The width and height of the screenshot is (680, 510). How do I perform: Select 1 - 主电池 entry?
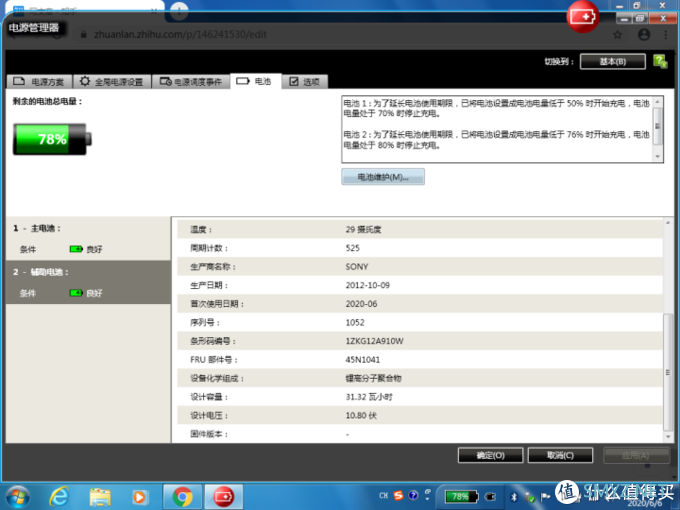point(88,238)
